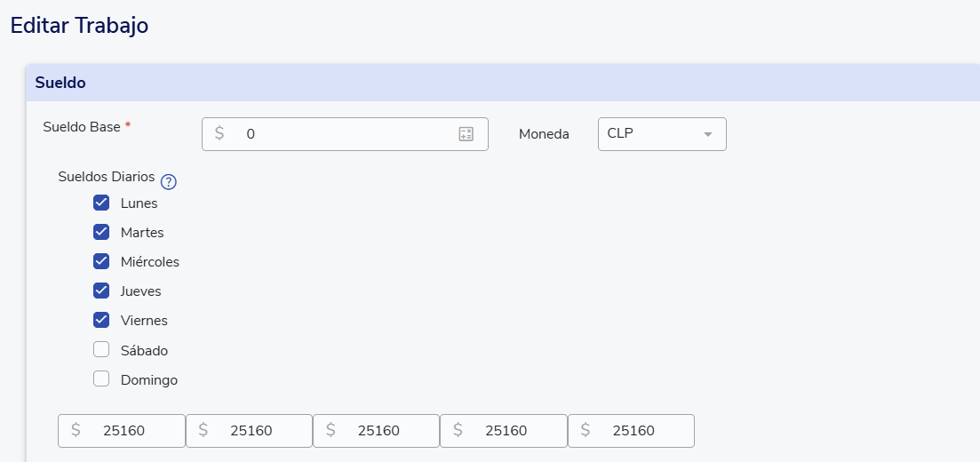The height and width of the screenshot is (462, 980).
Task: Click the fourth daily salary field
Action: (x=505, y=431)
